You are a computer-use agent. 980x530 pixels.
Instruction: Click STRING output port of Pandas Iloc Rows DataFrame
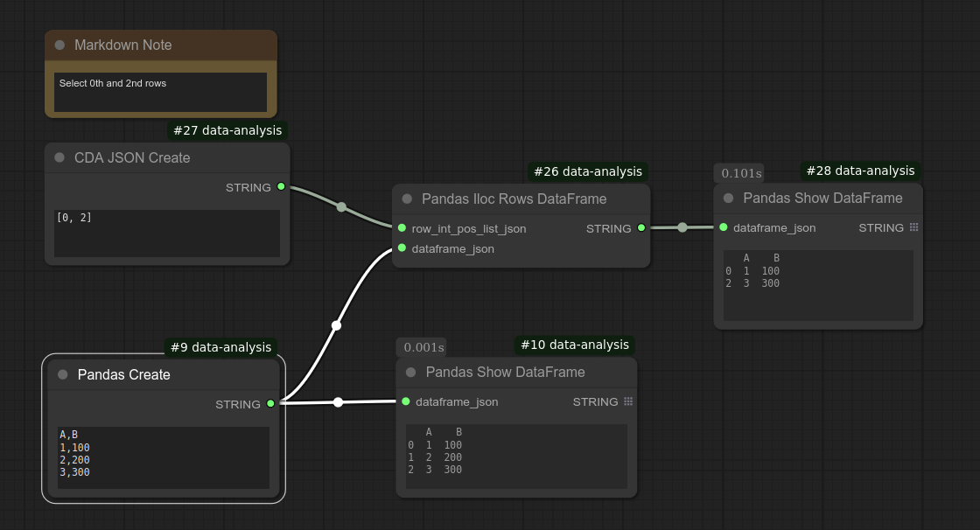tap(641, 228)
